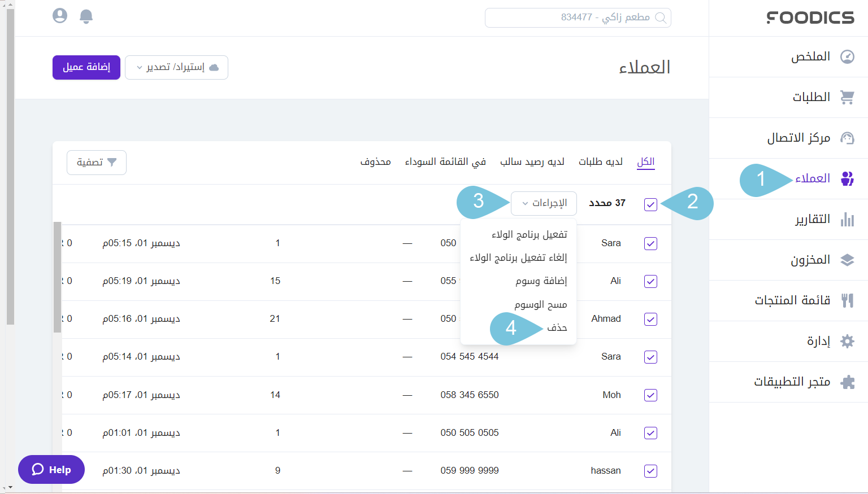The height and width of the screenshot is (494, 868).
Task: Open orders via shopping cart icon
Action: point(847,97)
